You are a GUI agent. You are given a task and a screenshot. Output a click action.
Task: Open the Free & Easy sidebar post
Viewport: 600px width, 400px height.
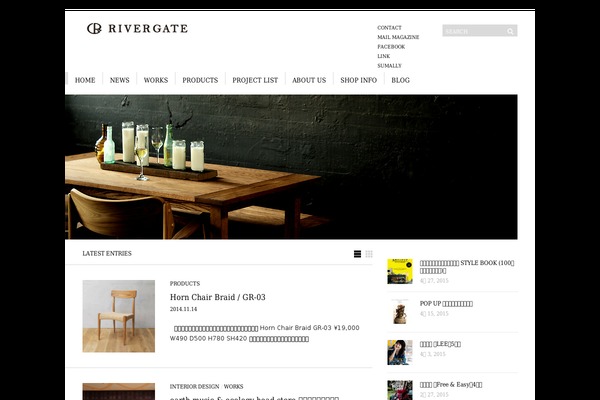tap(451, 385)
